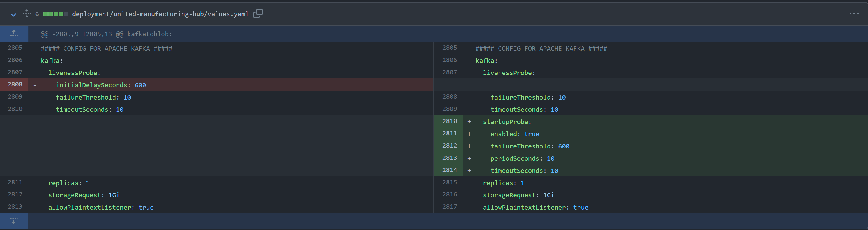Select added line number 2810
The height and width of the screenshot is (230, 868).
tap(450, 121)
